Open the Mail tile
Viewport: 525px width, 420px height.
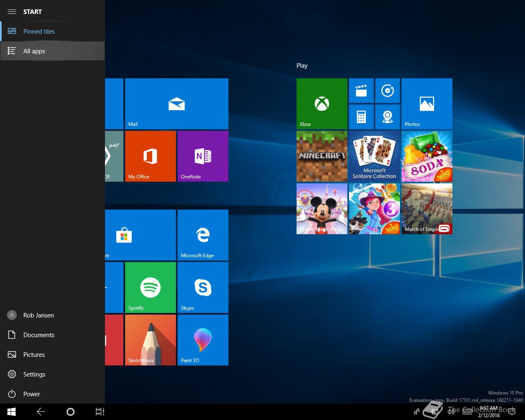tap(177, 104)
